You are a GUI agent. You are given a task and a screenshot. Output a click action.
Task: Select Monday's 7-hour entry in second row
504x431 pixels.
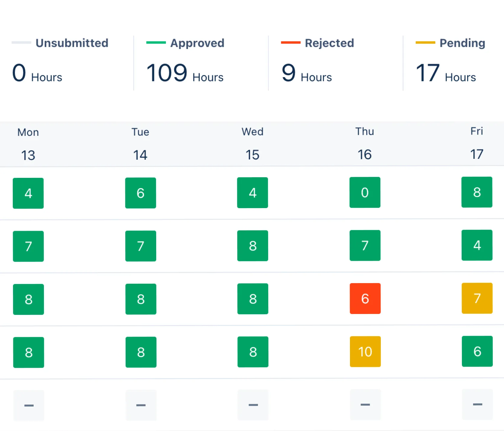click(x=28, y=246)
